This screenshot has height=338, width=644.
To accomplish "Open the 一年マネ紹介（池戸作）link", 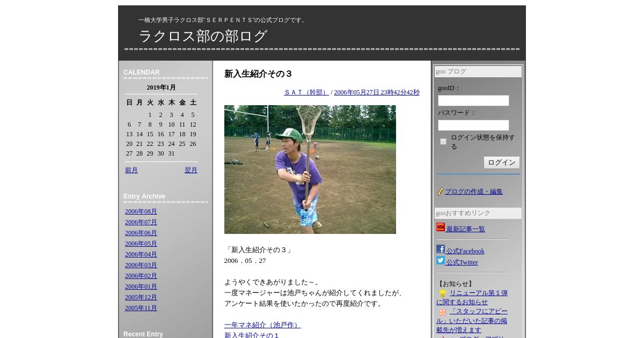I will click(x=262, y=325).
